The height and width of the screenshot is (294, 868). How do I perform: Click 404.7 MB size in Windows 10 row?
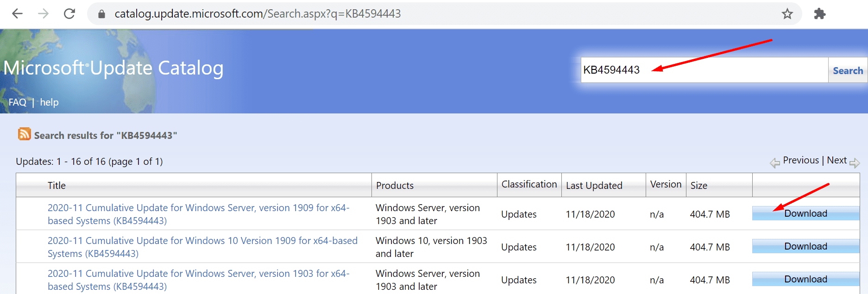710,247
